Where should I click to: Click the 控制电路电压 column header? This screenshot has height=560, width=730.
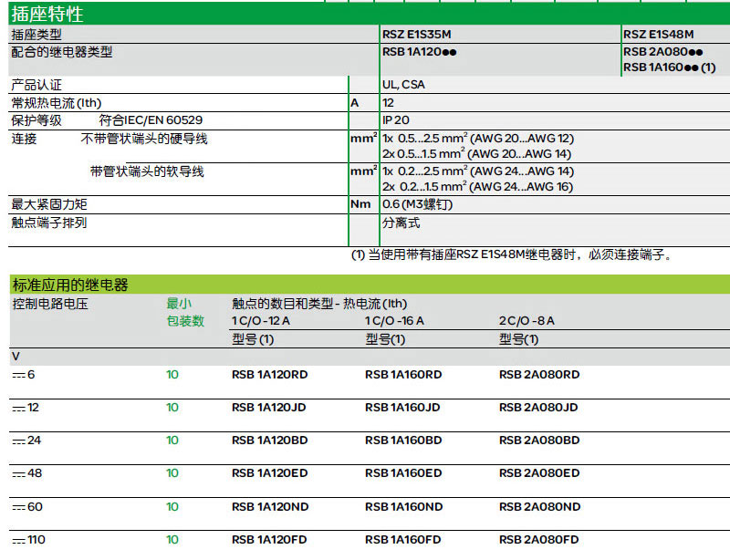click(50, 304)
